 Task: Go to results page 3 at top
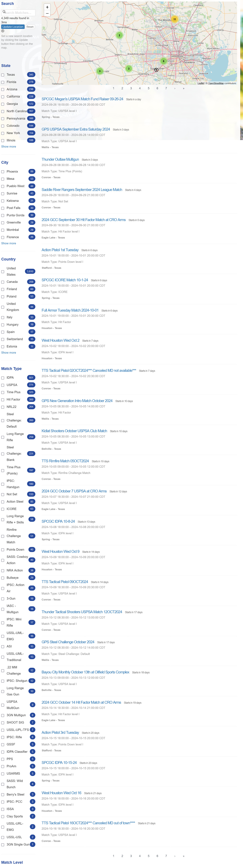coord(131,88)
